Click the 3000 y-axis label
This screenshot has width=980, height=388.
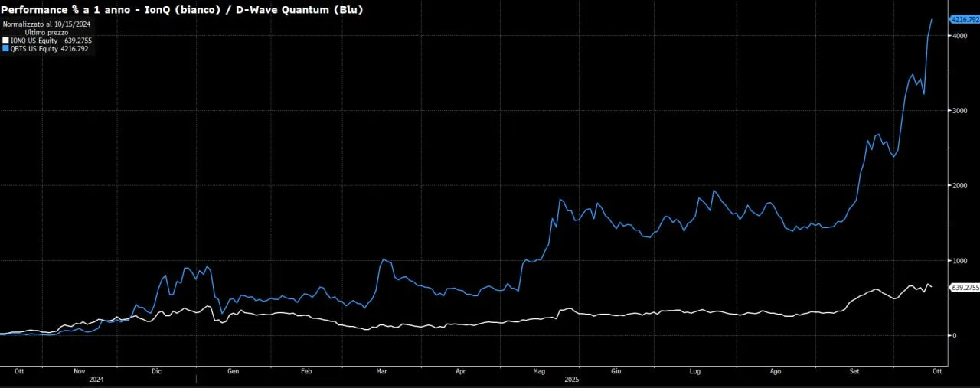(960, 111)
